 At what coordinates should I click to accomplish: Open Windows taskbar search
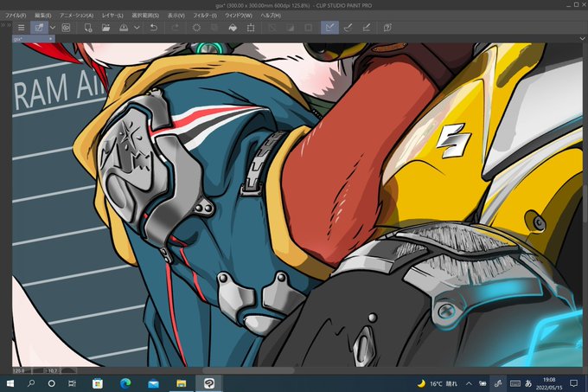(31, 383)
